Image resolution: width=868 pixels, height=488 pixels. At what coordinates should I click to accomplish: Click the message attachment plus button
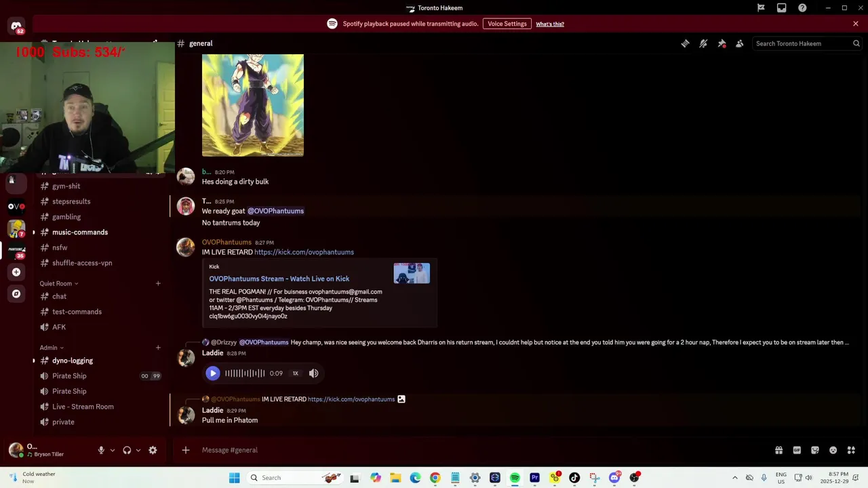(x=185, y=450)
